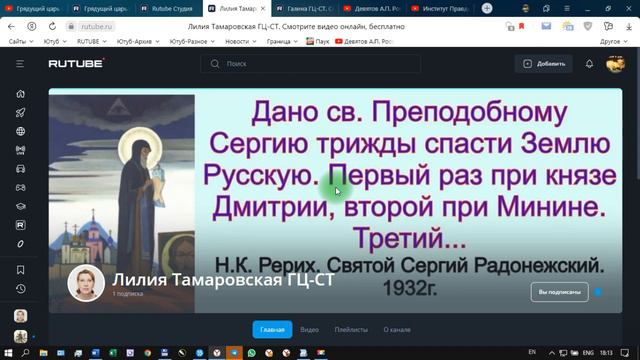This screenshot has height=360, width=640.
Task: Open Telegram from the taskbar
Action: click(x=234, y=353)
